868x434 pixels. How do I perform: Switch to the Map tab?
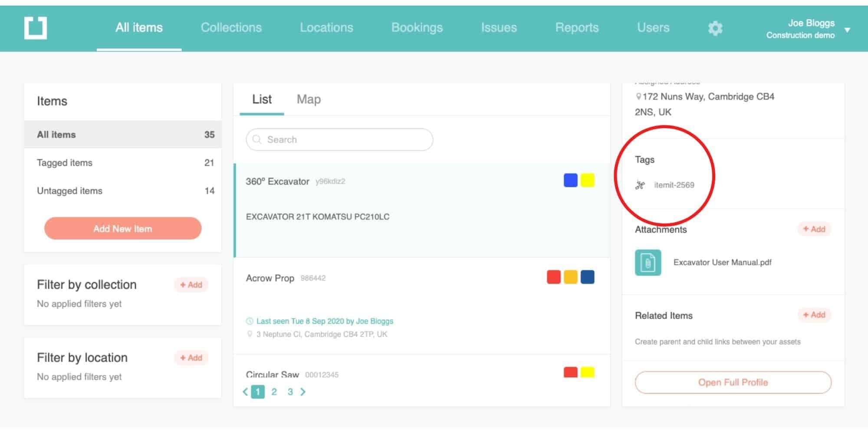tap(309, 99)
